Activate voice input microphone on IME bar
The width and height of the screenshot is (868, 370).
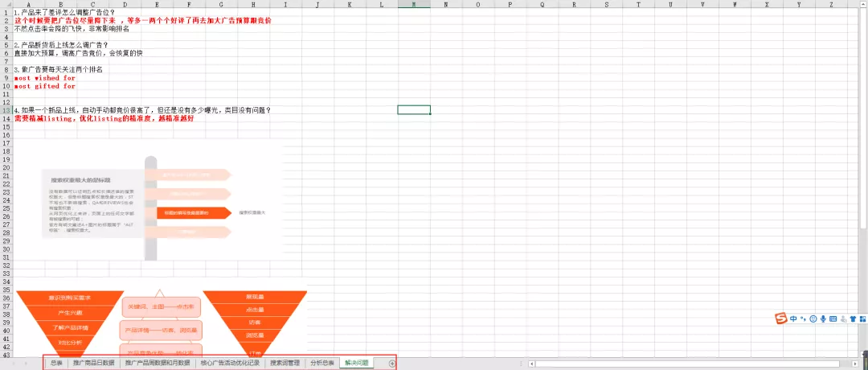tap(823, 319)
